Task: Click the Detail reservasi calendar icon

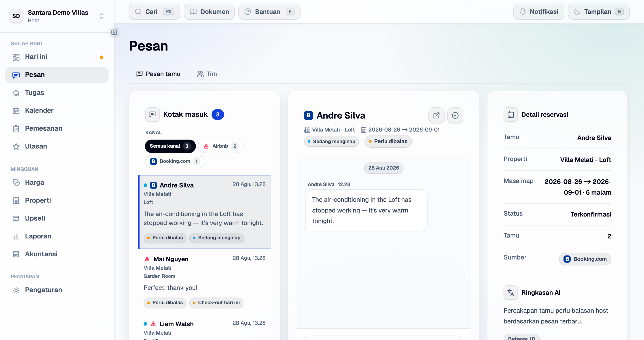Action: click(x=511, y=115)
